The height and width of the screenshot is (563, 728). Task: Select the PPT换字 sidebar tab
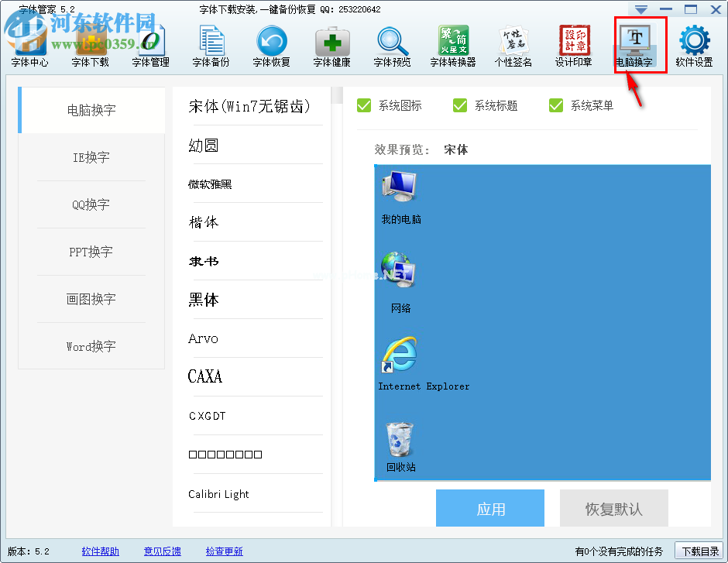point(91,252)
